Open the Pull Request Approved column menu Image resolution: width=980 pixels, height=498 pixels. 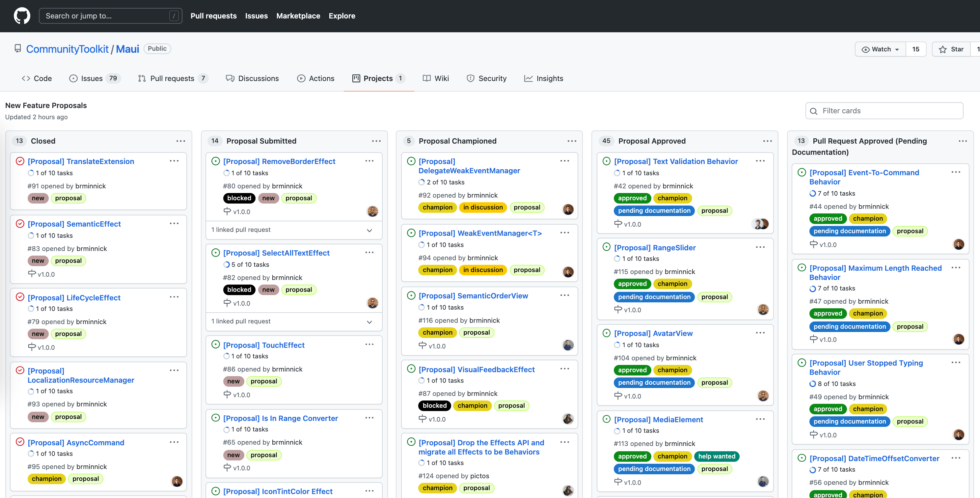point(963,141)
